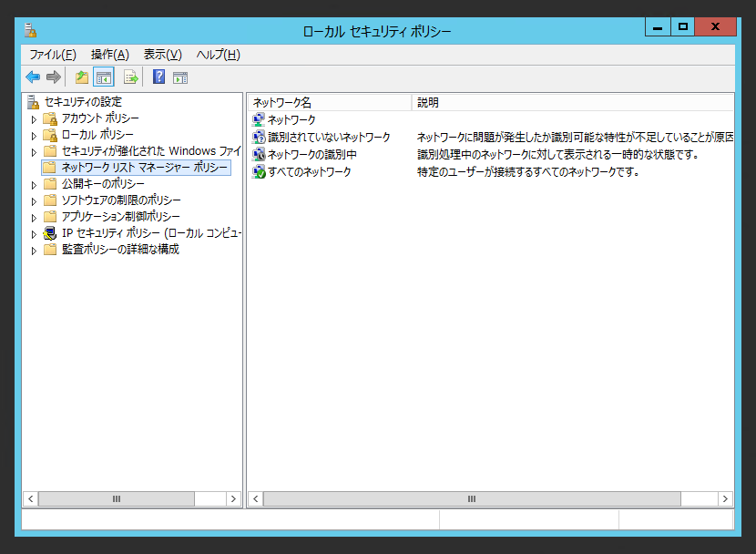Click the Up one level folder icon
756x554 pixels.
point(81,77)
